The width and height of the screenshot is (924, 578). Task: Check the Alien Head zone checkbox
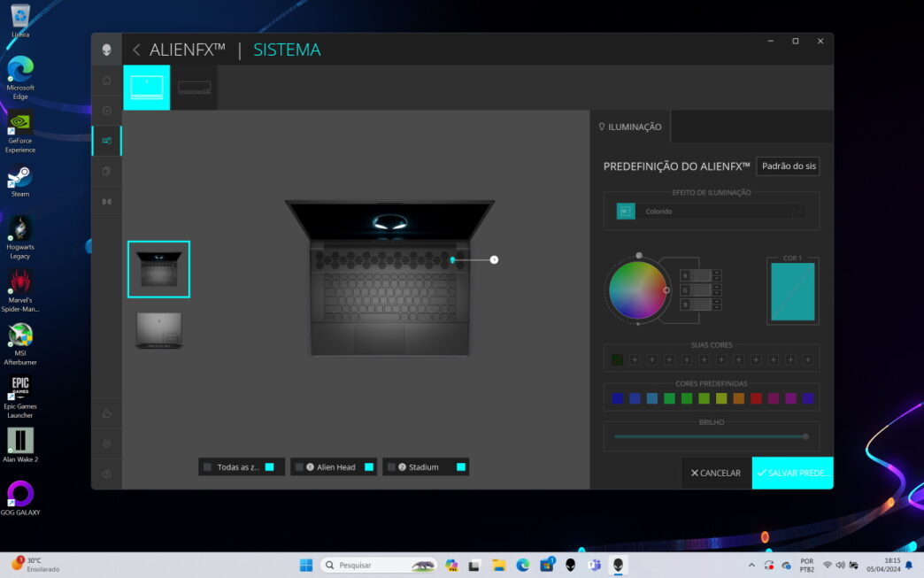(x=299, y=467)
